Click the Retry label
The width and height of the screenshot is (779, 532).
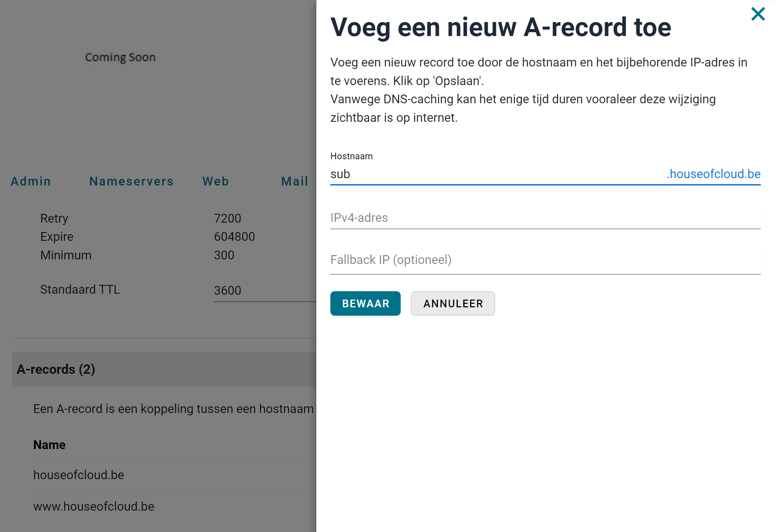point(54,218)
